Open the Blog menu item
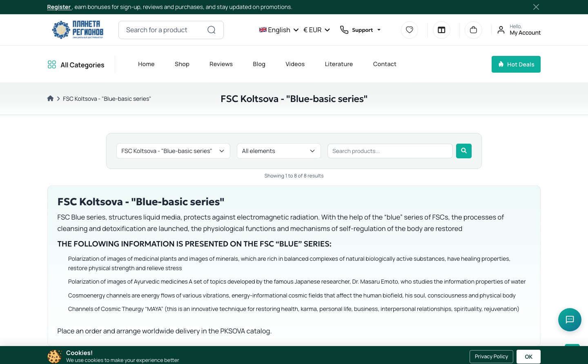Viewport: 588px width, 364px height. click(x=259, y=64)
